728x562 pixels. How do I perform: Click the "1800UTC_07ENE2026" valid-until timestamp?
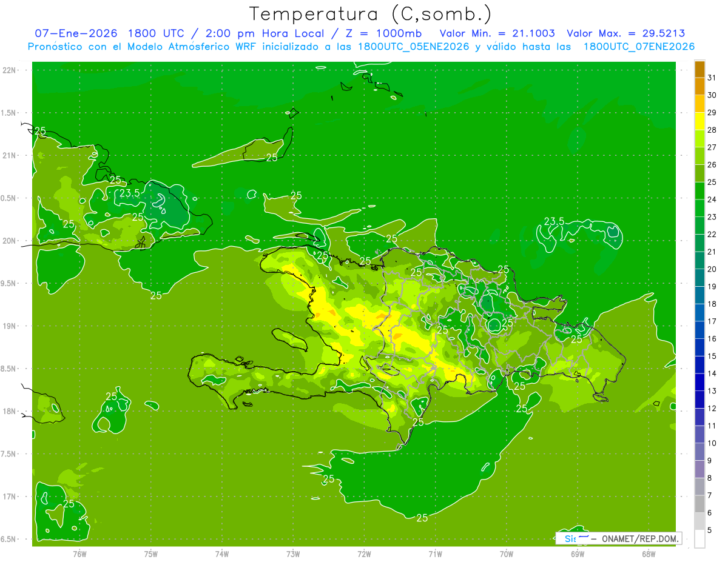[x=639, y=47]
